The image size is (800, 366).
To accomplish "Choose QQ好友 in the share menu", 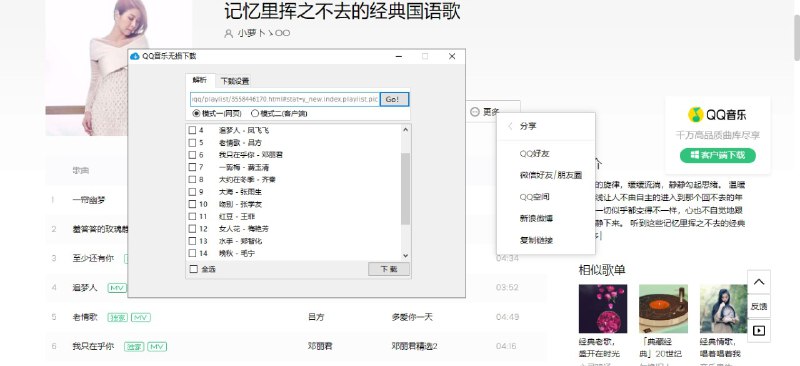I will pyautogui.click(x=534, y=154).
